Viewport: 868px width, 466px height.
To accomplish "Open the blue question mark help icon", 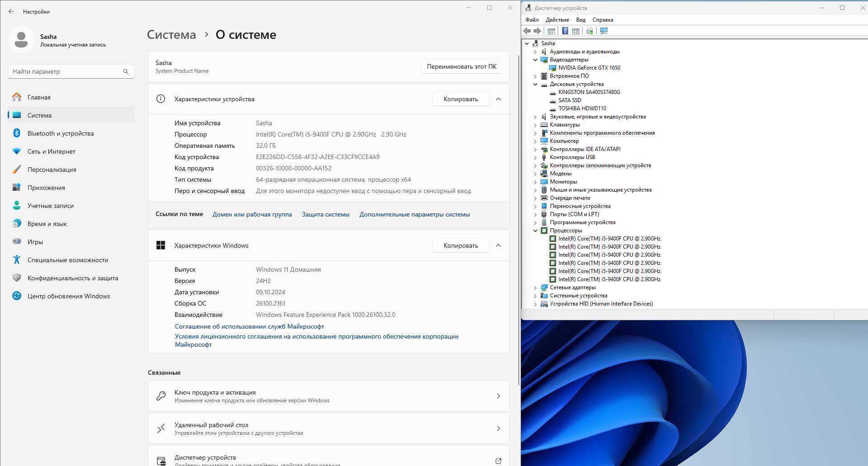I will click(x=565, y=31).
